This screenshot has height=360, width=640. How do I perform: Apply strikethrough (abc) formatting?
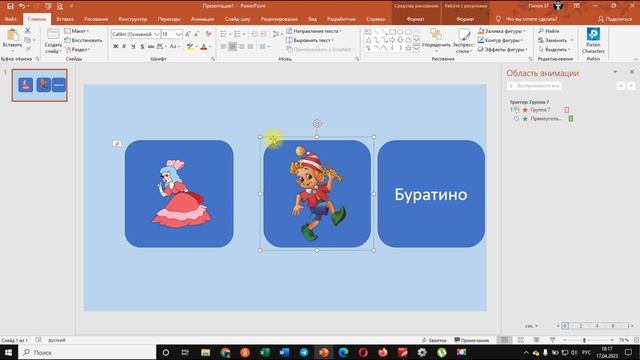[151, 47]
